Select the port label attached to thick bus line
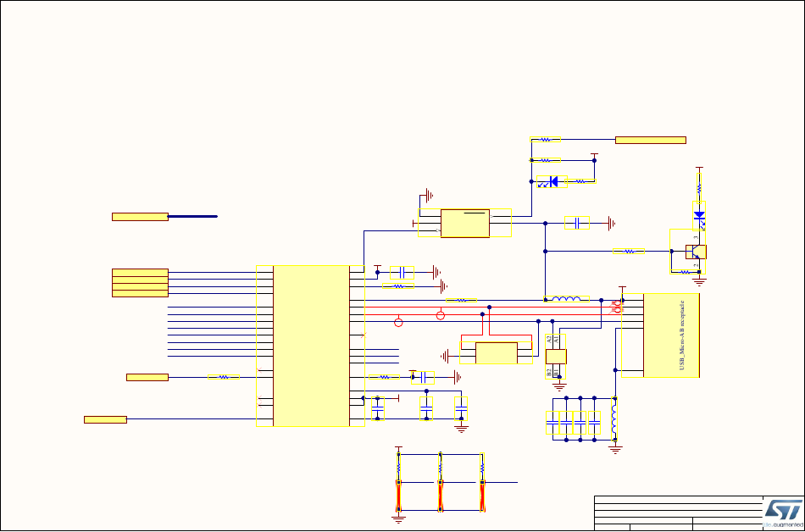Viewport: 805px width, 532px height. 140,217
